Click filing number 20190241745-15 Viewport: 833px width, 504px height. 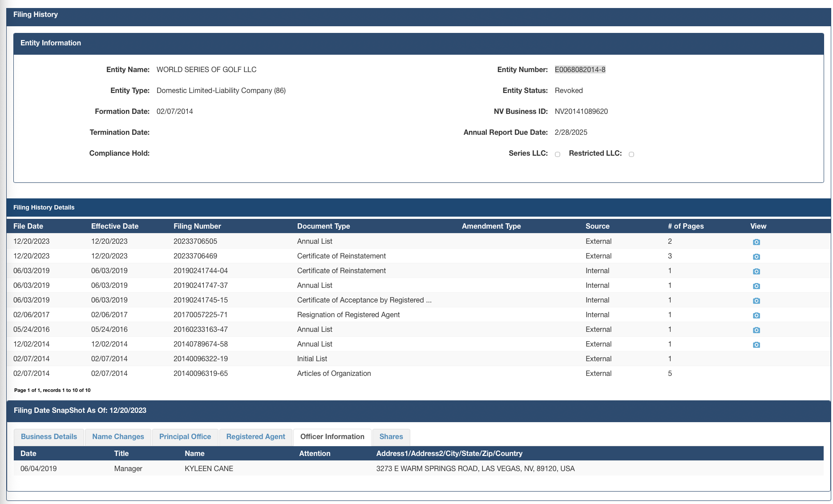[201, 300]
